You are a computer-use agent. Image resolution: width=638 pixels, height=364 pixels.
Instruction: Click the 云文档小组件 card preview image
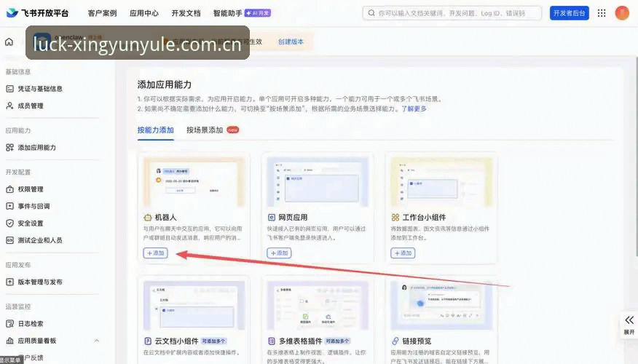point(194,305)
